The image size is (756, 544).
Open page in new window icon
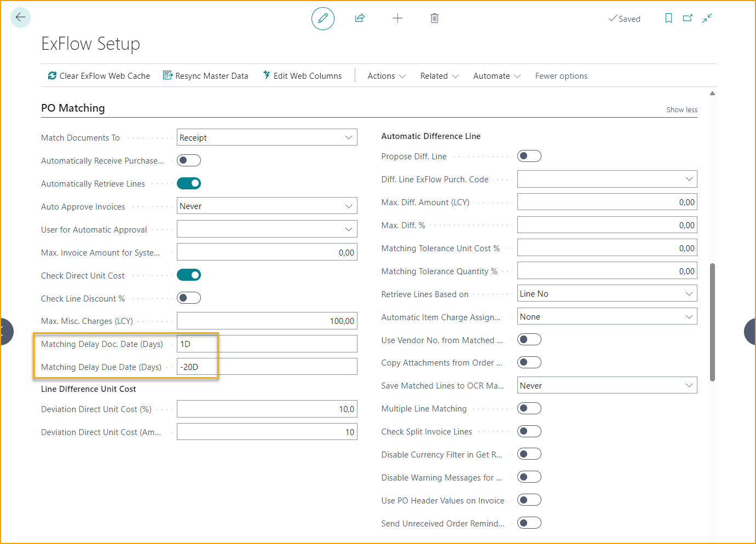click(x=688, y=18)
